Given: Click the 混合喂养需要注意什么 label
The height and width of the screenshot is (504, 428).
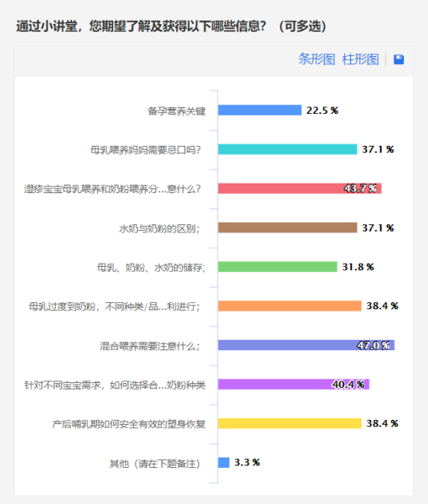Looking at the screenshot, I should pos(150,346).
